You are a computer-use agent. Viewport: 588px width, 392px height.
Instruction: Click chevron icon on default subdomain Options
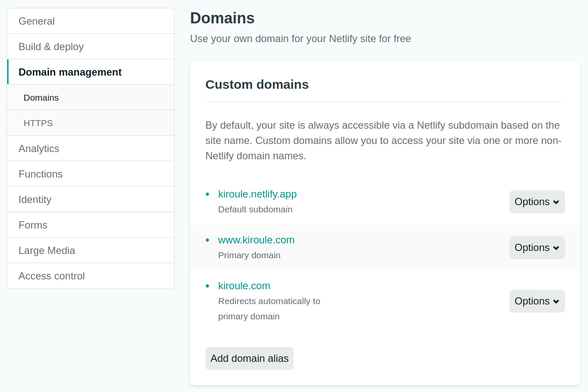pyautogui.click(x=556, y=202)
